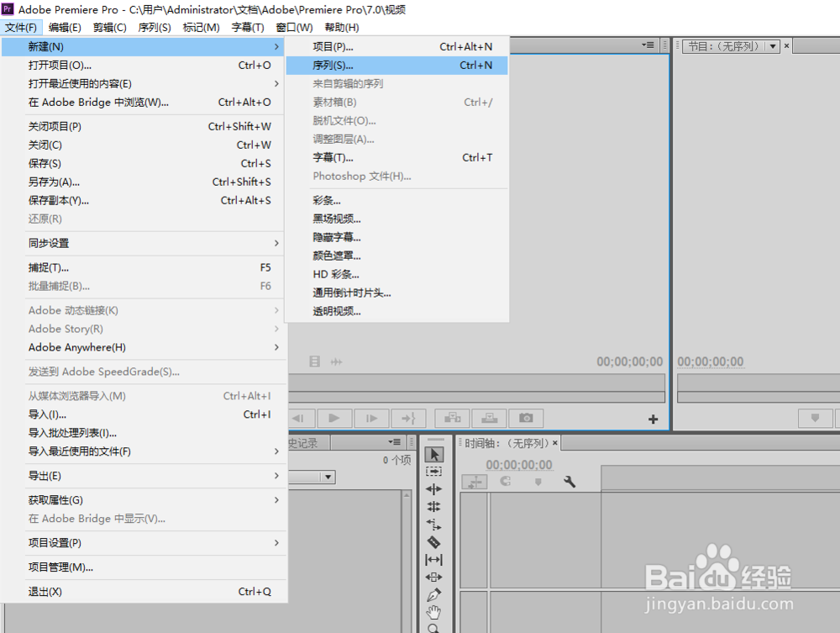Expand the 获取属性(G) submenu
Viewport: 840px width, 633px height.
(x=143, y=500)
